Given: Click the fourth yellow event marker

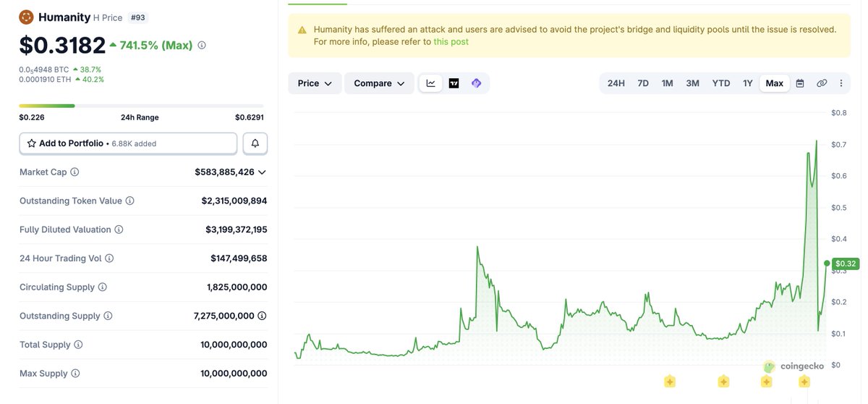Looking at the screenshot, I should tap(804, 382).
